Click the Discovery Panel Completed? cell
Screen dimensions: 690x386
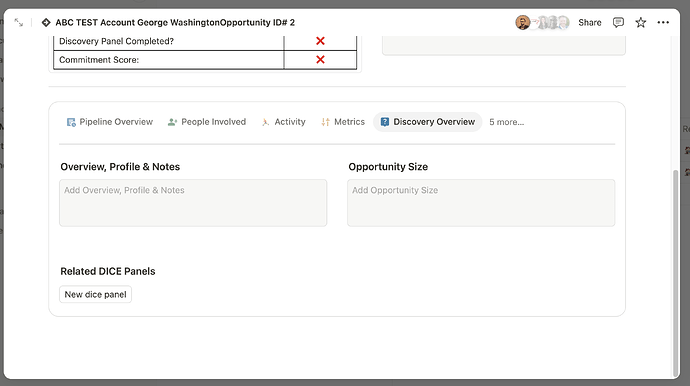coord(169,41)
